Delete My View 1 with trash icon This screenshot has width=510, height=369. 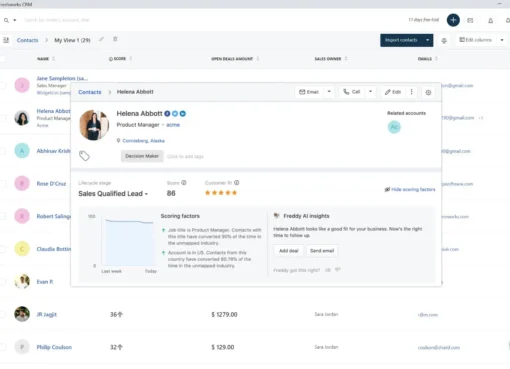point(115,39)
